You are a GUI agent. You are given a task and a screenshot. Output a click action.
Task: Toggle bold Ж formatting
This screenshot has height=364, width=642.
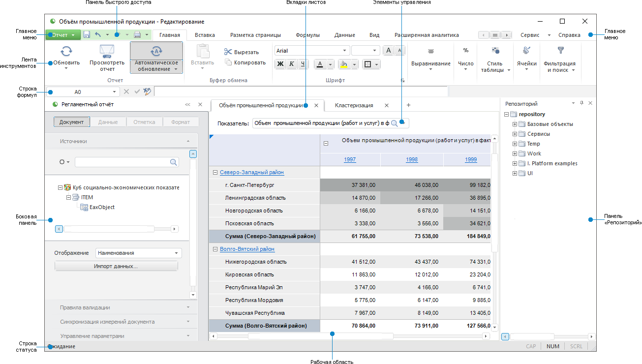(x=280, y=64)
